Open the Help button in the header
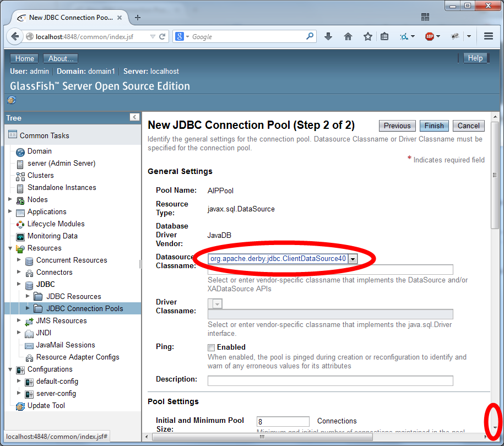This screenshot has width=504, height=446. [x=475, y=58]
